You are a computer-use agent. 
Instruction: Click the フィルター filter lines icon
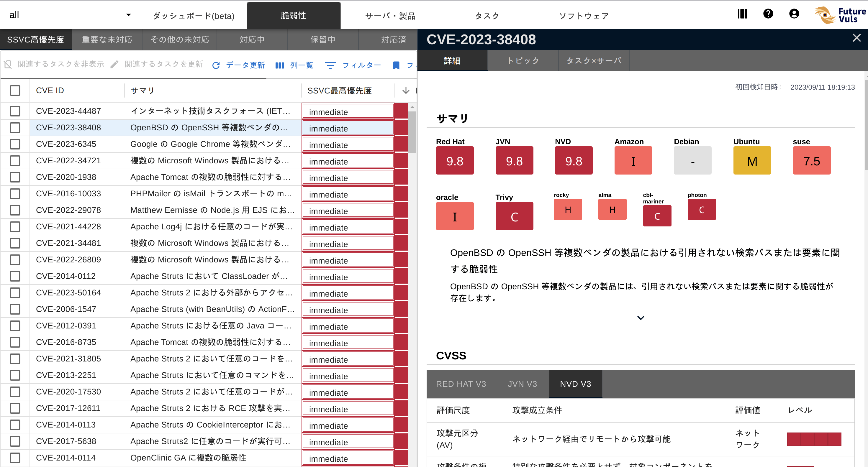330,65
